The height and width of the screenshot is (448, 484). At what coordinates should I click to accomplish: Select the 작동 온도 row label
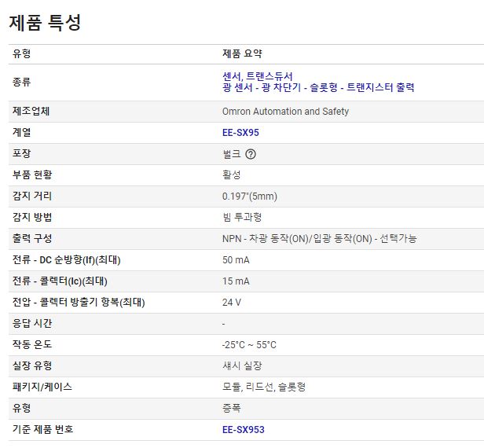pos(32,344)
